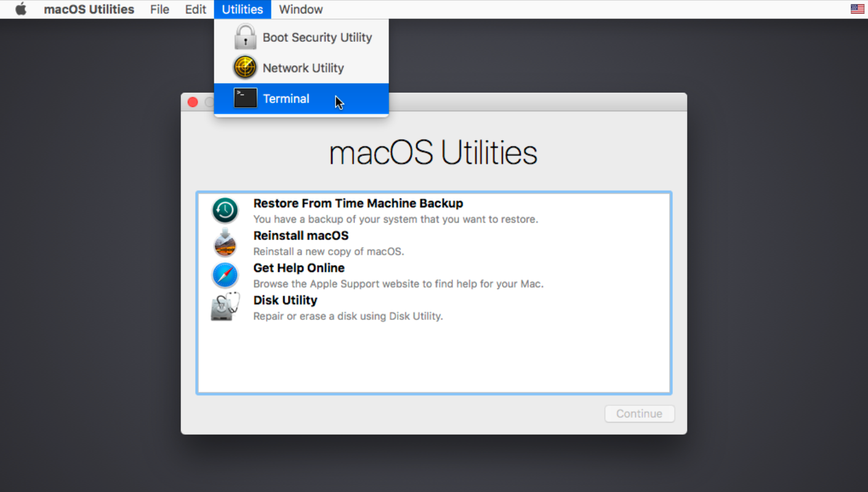Screen dimensions: 868x492
Task: Launch Terminal from Utilities menu
Action: (302, 98)
